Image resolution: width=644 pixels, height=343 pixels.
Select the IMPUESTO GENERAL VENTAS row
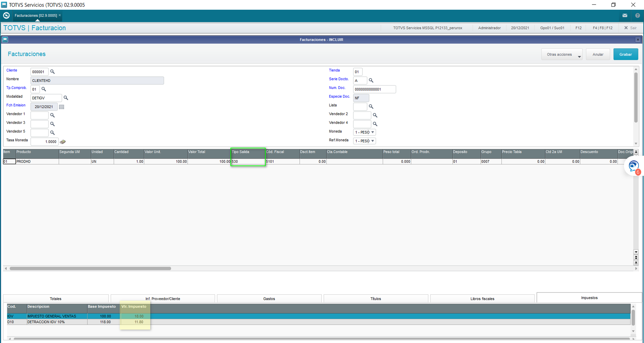pyautogui.click(x=319, y=316)
